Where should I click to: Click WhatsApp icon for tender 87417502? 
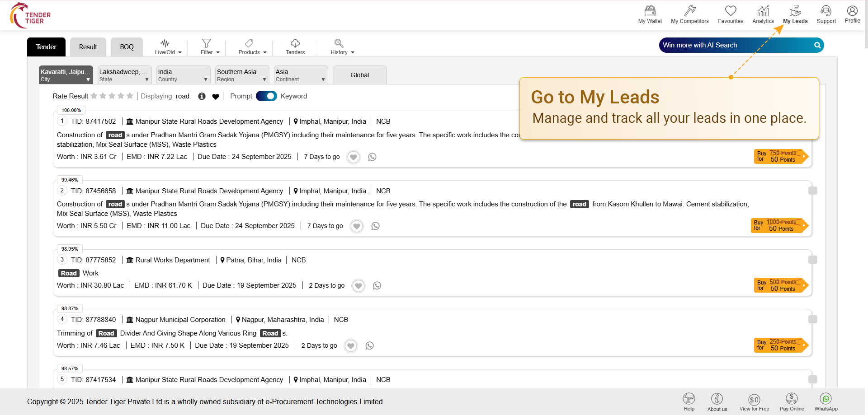click(372, 157)
